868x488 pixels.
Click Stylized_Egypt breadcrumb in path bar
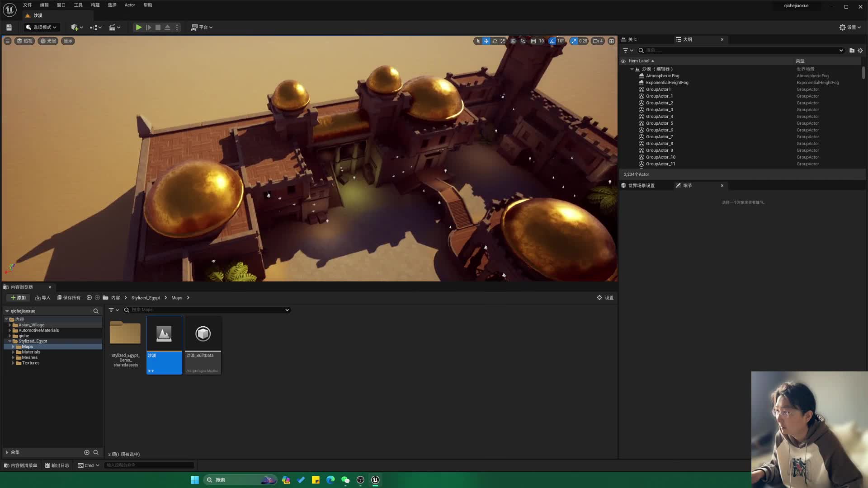coord(146,298)
